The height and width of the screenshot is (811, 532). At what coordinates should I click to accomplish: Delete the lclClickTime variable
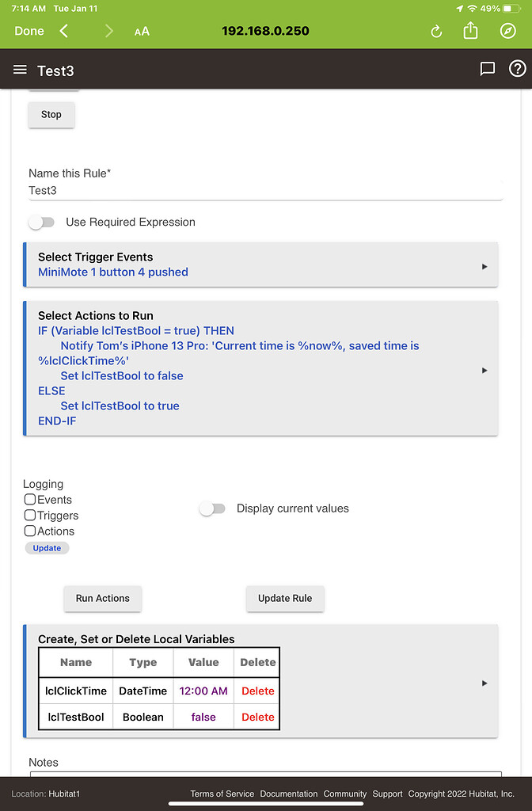[258, 691]
